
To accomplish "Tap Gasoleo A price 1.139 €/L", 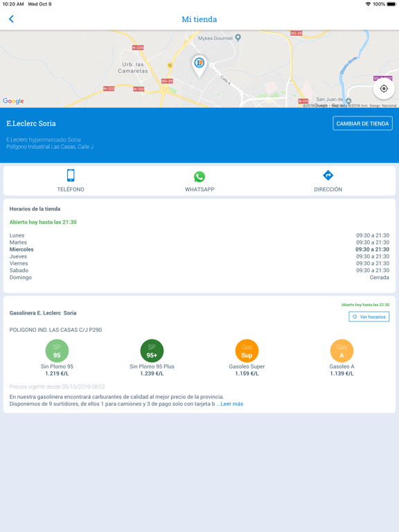I will [342, 373].
